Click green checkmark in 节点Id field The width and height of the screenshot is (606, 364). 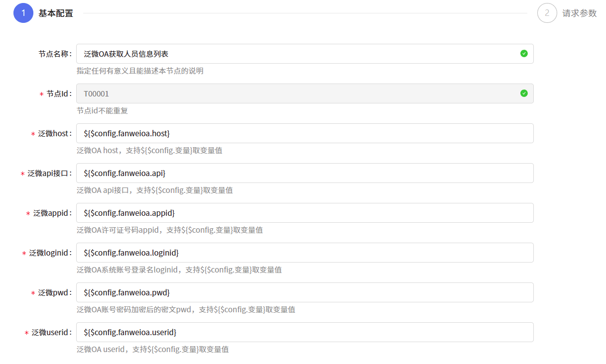pyautogui.click(x=524, y=93)
